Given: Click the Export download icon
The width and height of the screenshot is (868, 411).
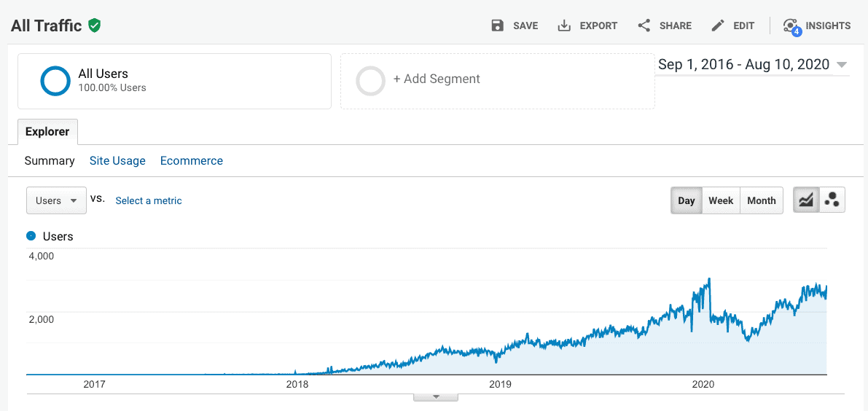Looking at the screenshot, I should tap(564, 26).
